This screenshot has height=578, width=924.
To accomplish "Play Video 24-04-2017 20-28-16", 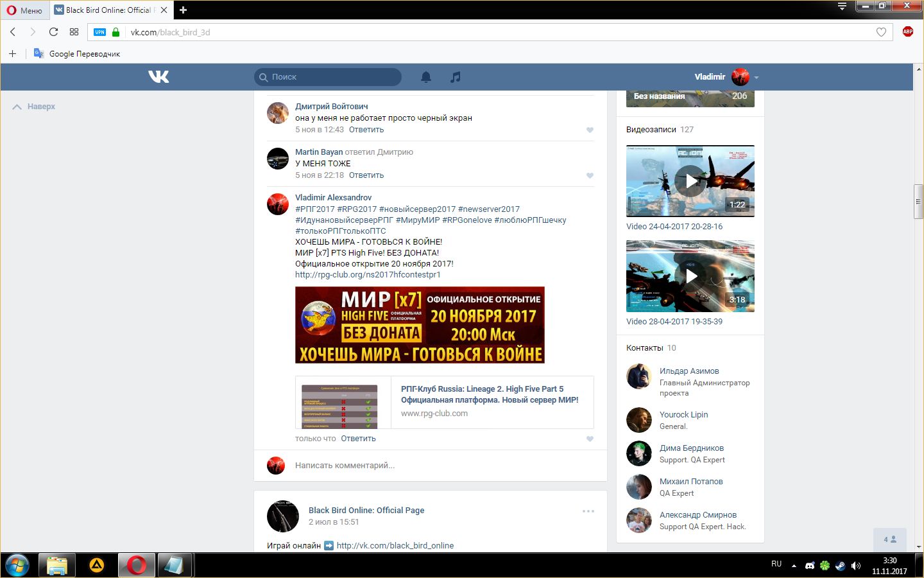I will (690, 181).
